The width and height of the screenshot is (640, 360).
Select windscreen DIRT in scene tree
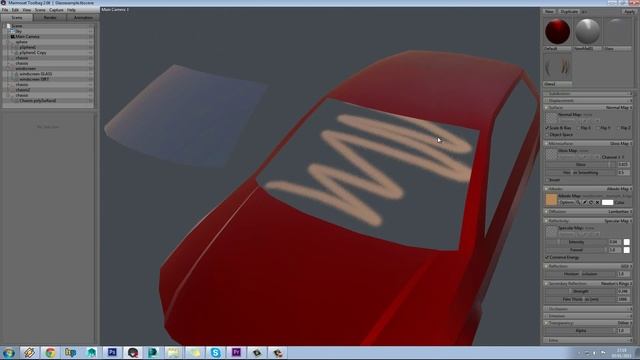point(34,79)
